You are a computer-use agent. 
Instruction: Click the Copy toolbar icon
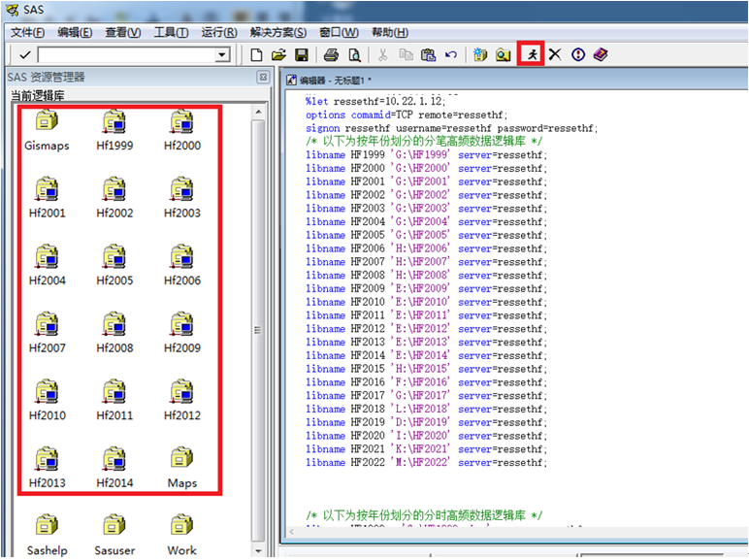pyautogui.click(x=406, y=55)
